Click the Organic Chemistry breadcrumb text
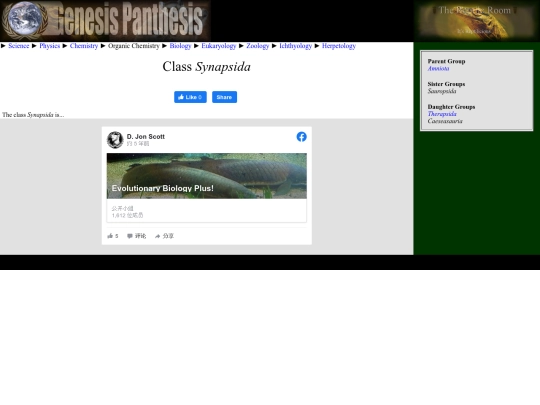The image size is (540, 405). [x=134, y=46]
